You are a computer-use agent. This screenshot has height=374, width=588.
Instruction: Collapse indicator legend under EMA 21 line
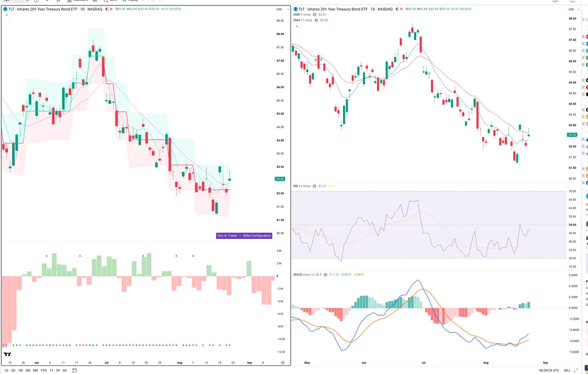click(x=296, y=26)
